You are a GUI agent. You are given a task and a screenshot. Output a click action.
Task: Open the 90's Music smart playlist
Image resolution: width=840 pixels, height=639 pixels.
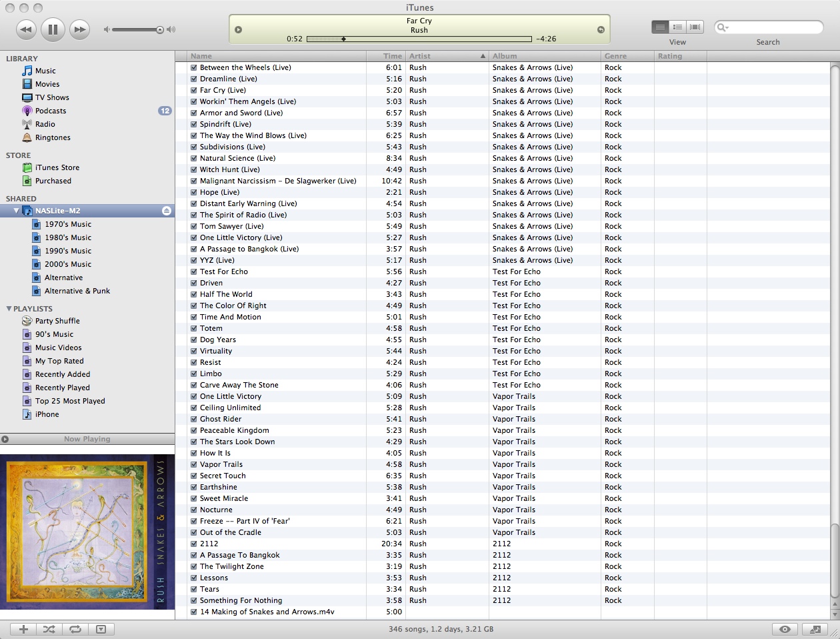(x=54, y=334)
